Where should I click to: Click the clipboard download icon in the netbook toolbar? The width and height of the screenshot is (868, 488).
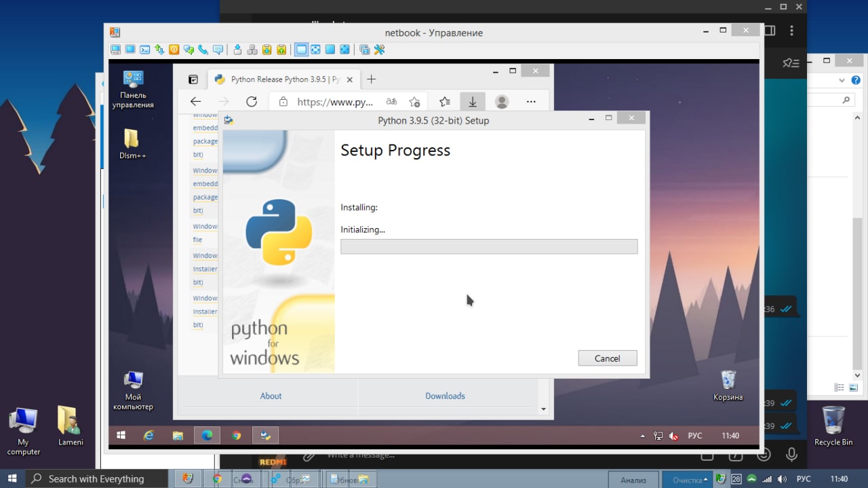tap(267, 50)
